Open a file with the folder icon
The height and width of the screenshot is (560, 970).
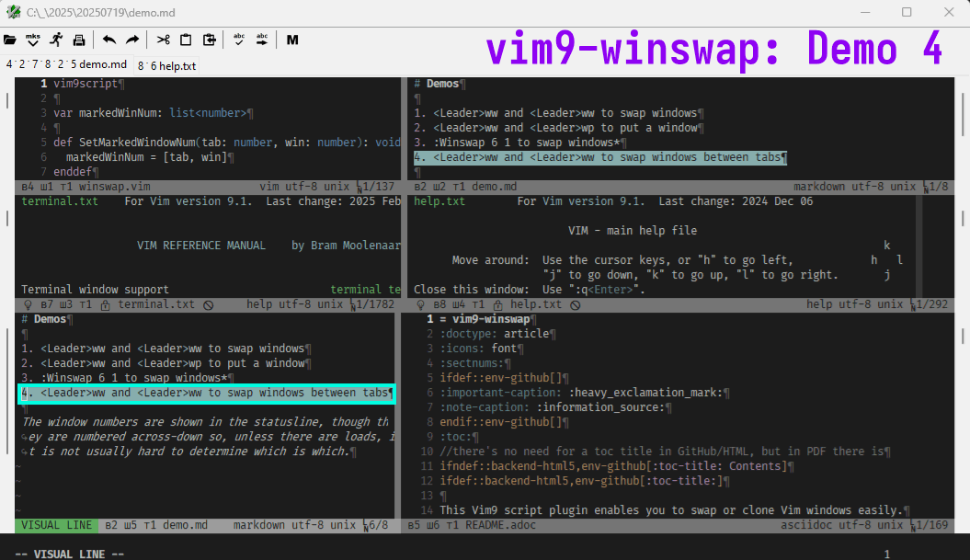tap(10, 40)
